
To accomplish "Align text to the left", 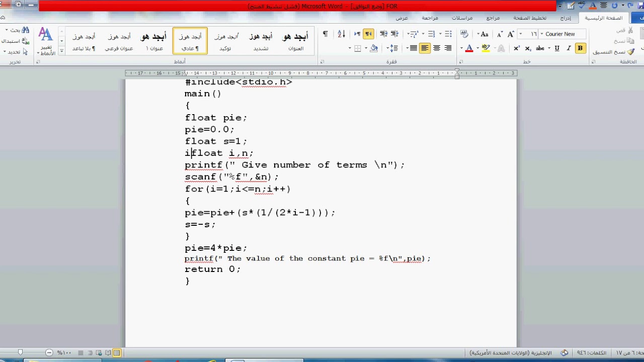I will [425, 48].
